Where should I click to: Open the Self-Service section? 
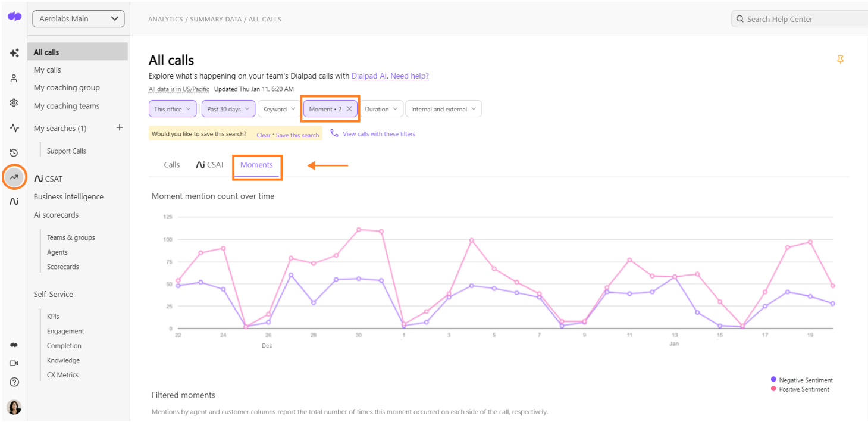54,294
